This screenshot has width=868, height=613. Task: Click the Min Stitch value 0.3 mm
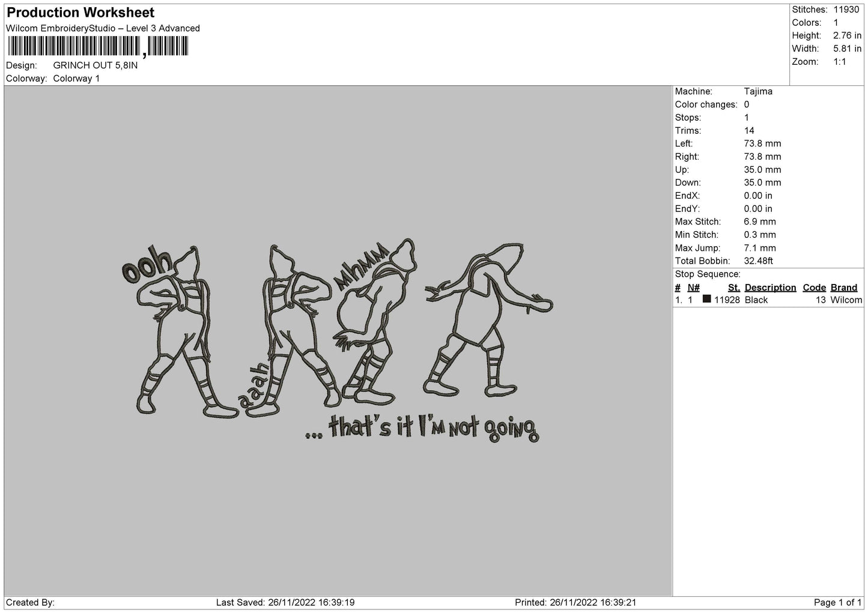pos(760,235)
